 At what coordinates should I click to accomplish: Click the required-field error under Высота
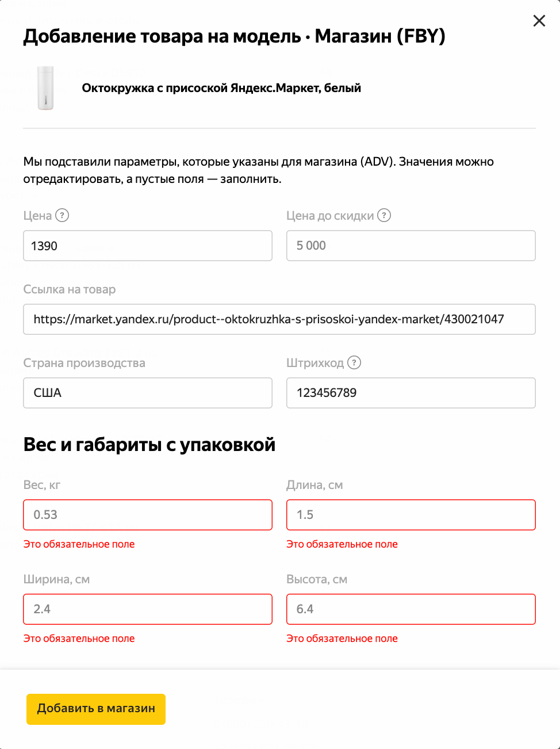pos(342,639)
